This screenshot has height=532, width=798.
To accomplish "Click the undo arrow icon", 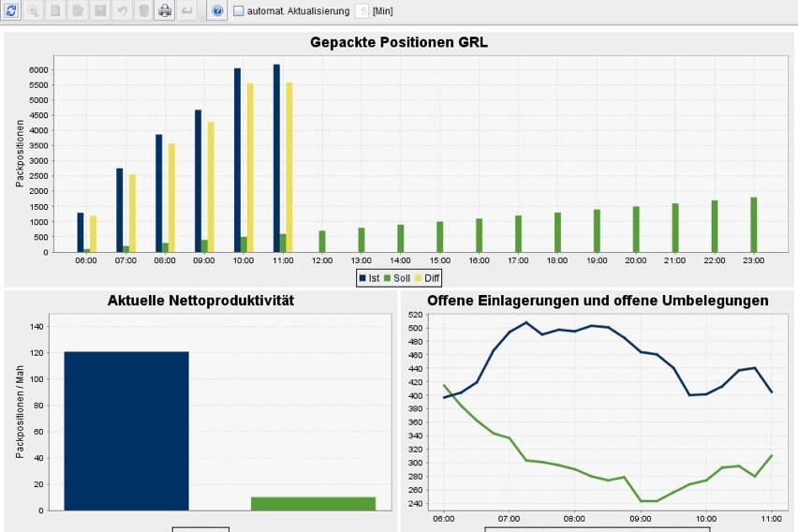I will (x=121, y=11).
